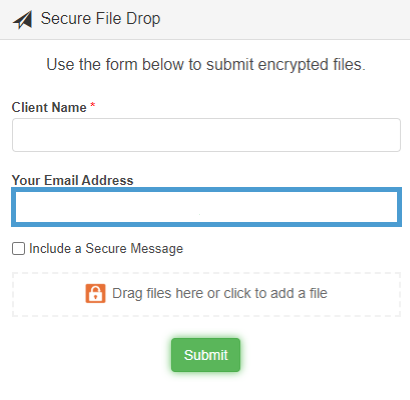Tick the Include a Secure Message checkbox

18,249
